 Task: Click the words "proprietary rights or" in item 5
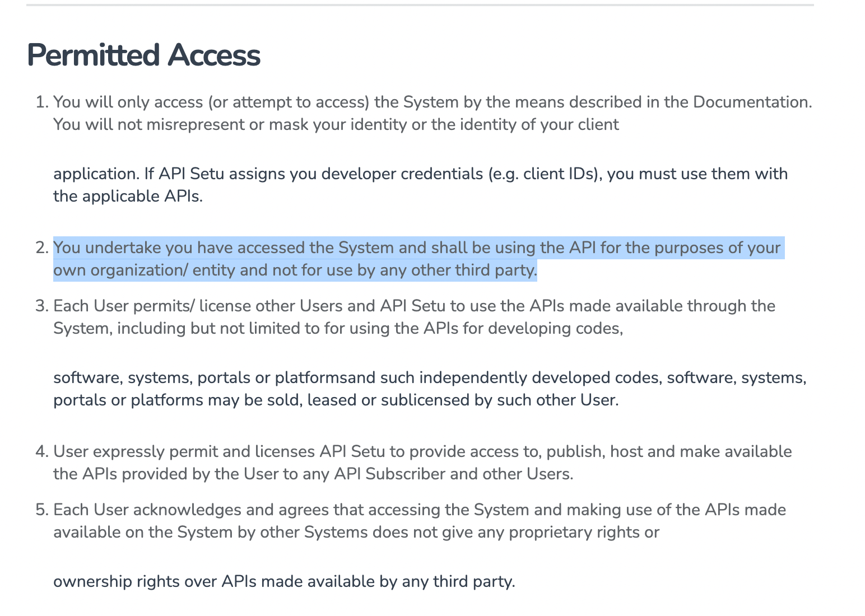click(x=584, y=532)
